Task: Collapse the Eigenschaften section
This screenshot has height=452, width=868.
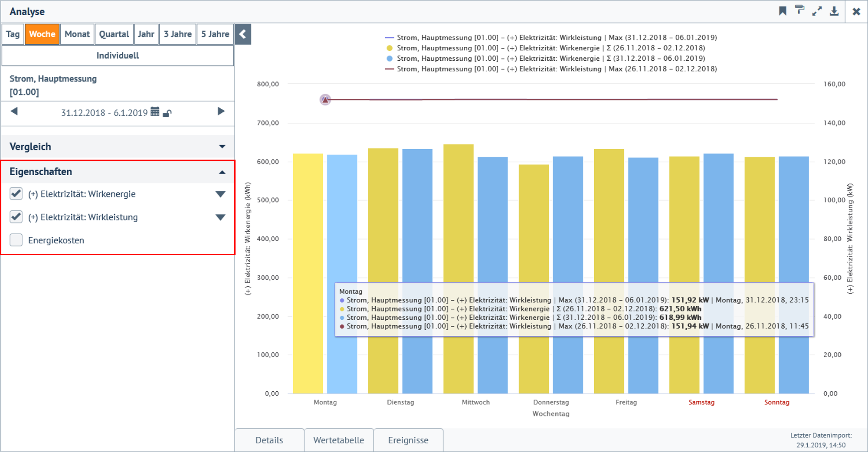Action: (222, 172)
